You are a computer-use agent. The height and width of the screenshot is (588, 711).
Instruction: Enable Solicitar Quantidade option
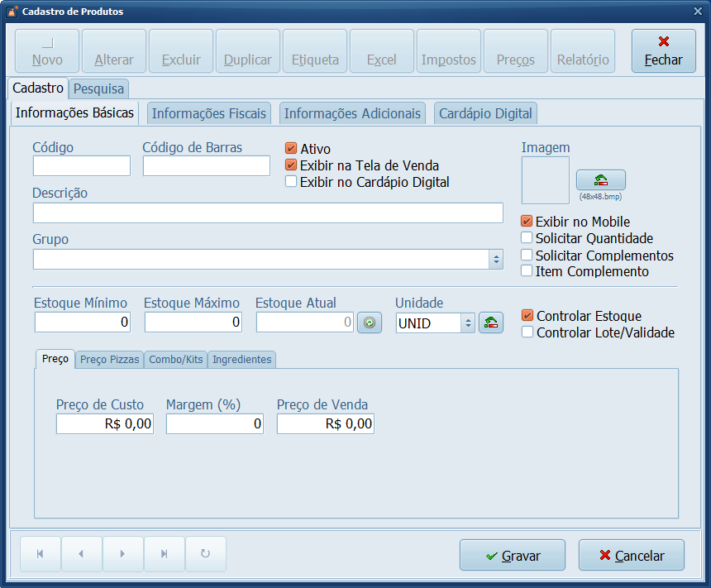(x=527, y=238)
